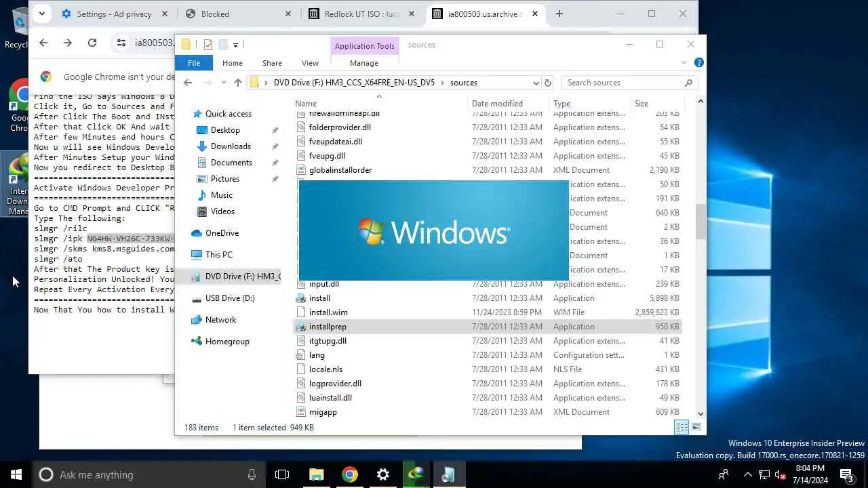
Task: Select the lang configuration settings file
Action: coord(317,355)
